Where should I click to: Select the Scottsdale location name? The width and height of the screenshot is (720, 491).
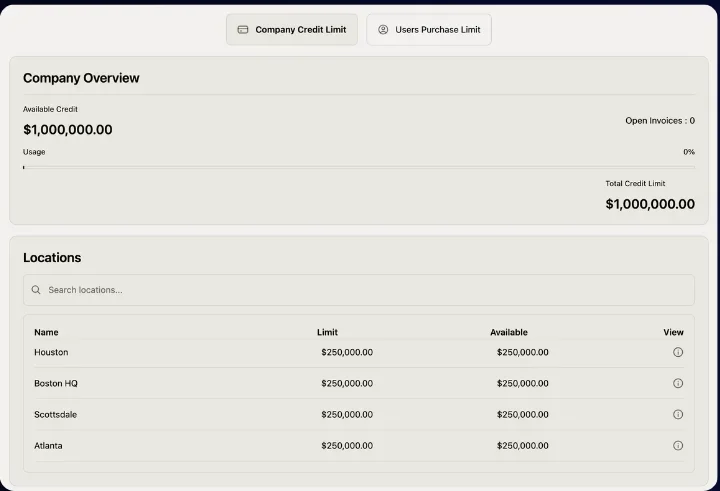pos(55,414)
